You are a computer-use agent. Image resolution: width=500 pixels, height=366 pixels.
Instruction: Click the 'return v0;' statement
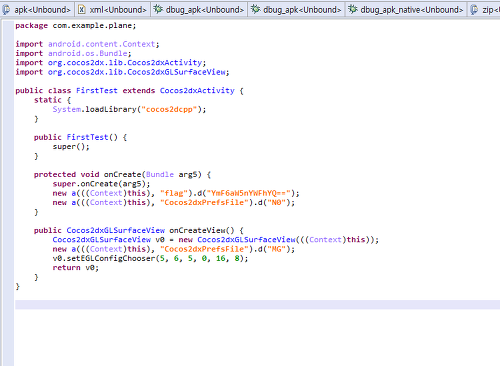76,268
